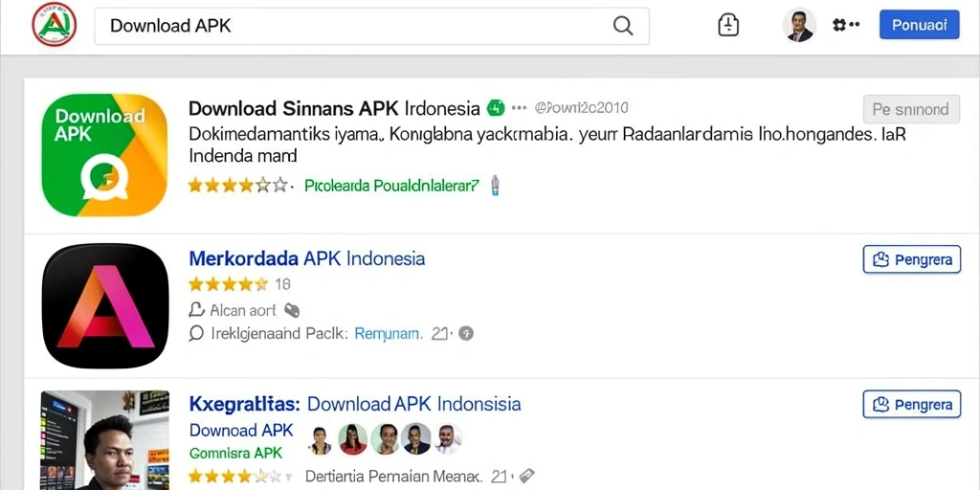The image size is (980, 490).
Task: Open the Kxegratlias thumbnail photo of a man
Action: [105, 440]
